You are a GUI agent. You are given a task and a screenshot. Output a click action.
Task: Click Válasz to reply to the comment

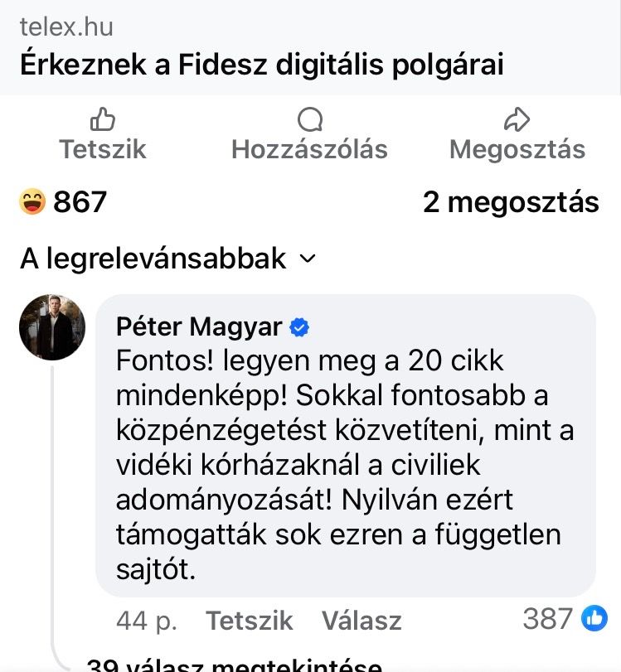361,621
